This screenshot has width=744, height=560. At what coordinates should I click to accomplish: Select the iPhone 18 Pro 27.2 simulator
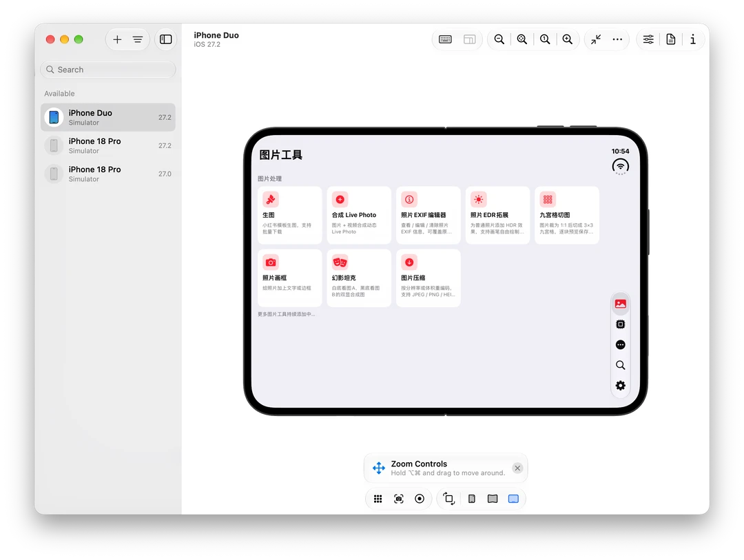tap(108, 146)
